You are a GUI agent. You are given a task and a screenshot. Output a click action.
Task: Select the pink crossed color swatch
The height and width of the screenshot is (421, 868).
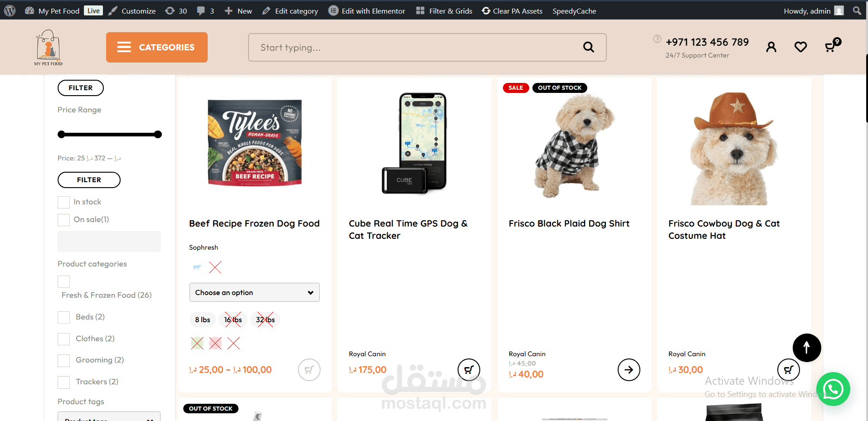click(215, 343)
